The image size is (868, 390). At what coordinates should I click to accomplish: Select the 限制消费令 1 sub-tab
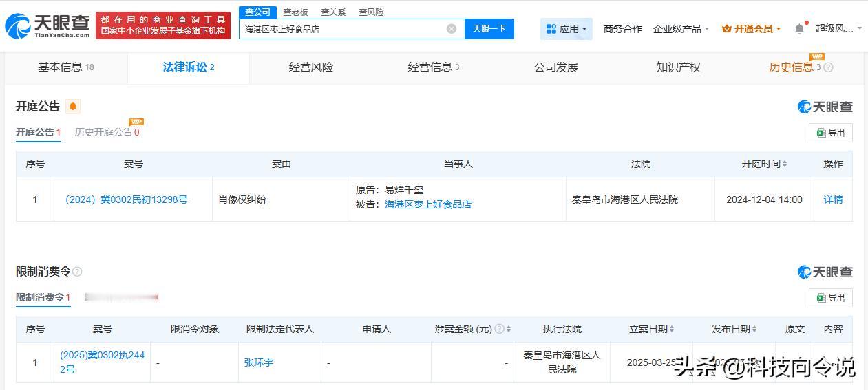[x=43, y=297]
